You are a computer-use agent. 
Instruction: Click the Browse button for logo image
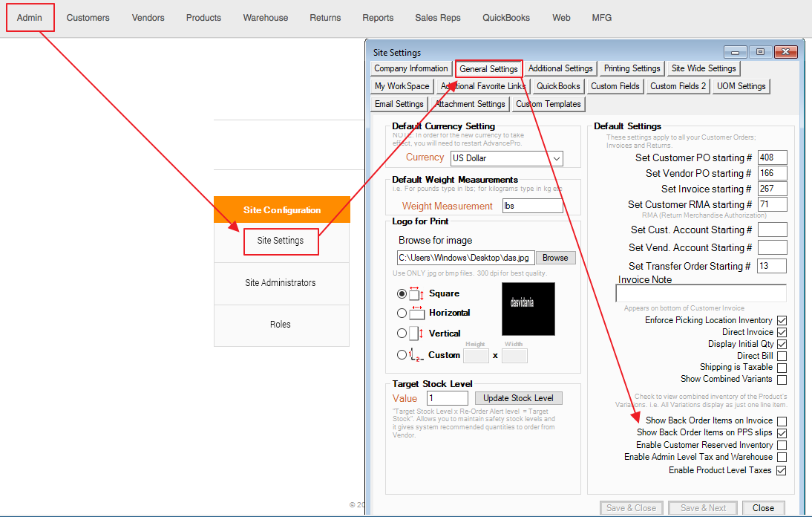pos(555,258)
